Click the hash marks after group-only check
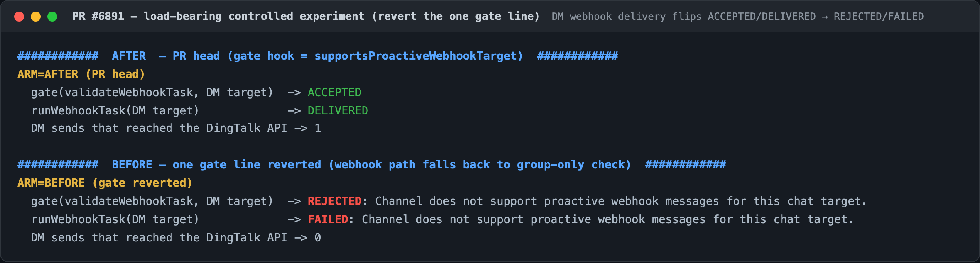The height and width of the screenshot is (263, 980). 686,165
